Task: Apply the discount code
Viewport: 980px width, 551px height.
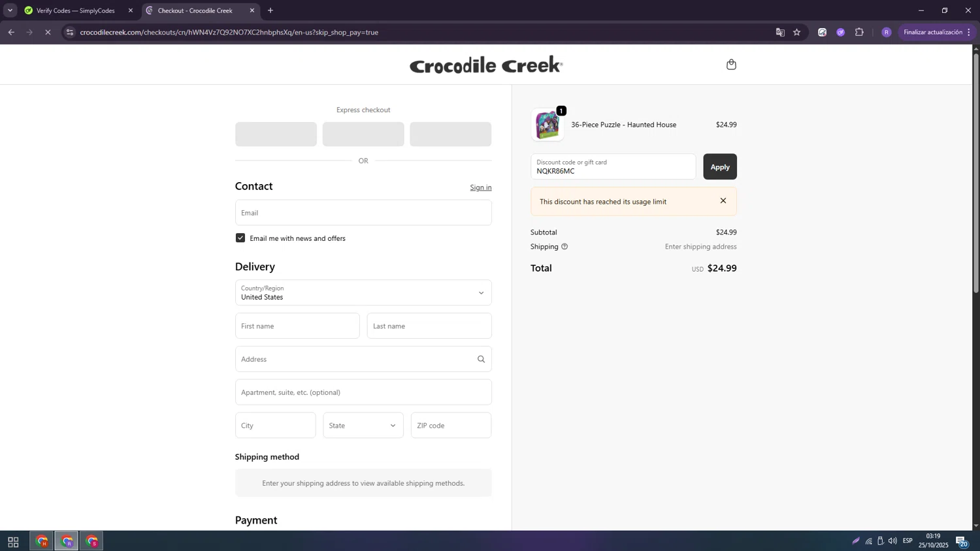Action: [x=720, y=166]
